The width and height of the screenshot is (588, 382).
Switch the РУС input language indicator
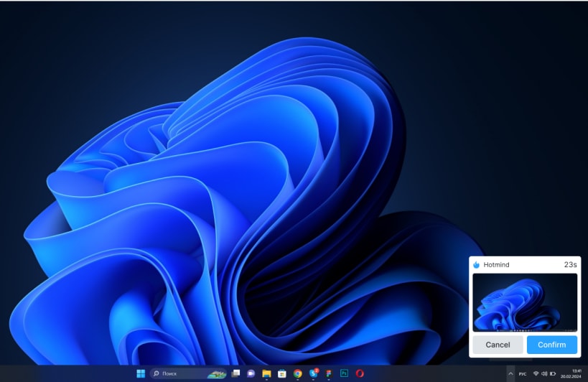523,374
